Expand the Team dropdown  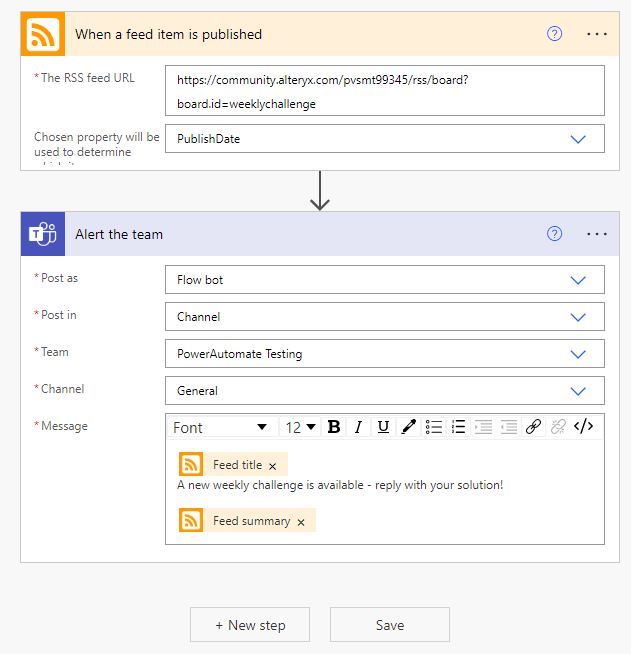coord(578,354)
